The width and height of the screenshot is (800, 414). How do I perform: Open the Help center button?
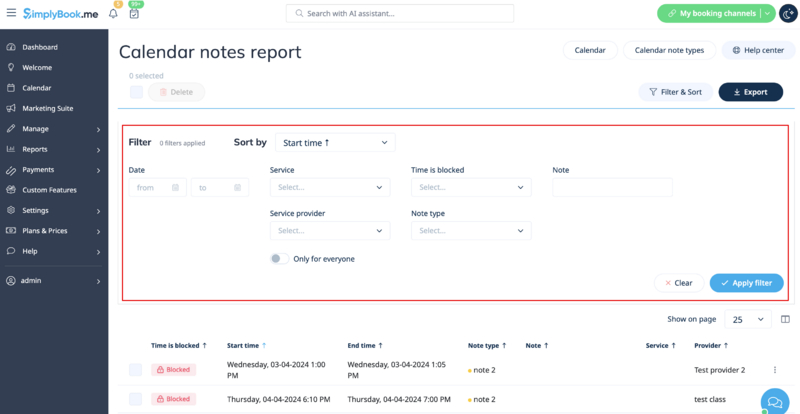[x=759, y=51]
